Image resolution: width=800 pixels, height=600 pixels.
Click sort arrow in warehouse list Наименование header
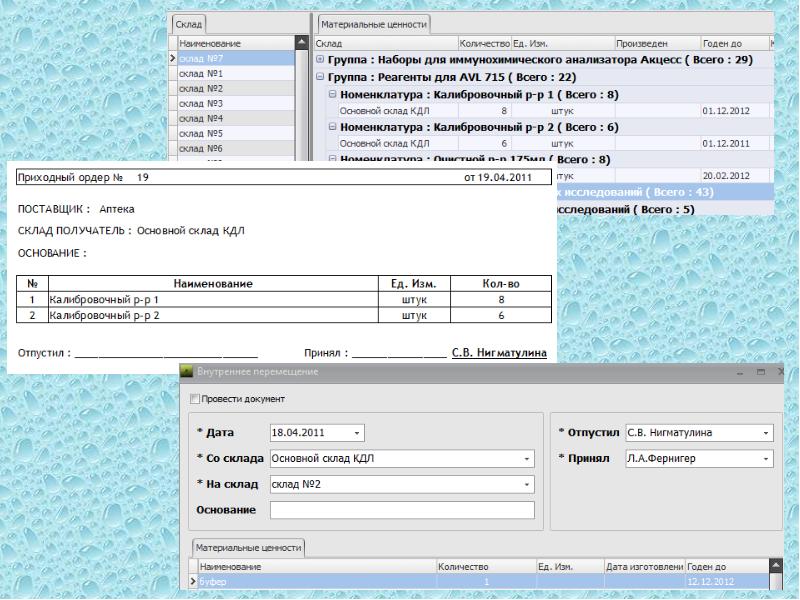point(300,43)
